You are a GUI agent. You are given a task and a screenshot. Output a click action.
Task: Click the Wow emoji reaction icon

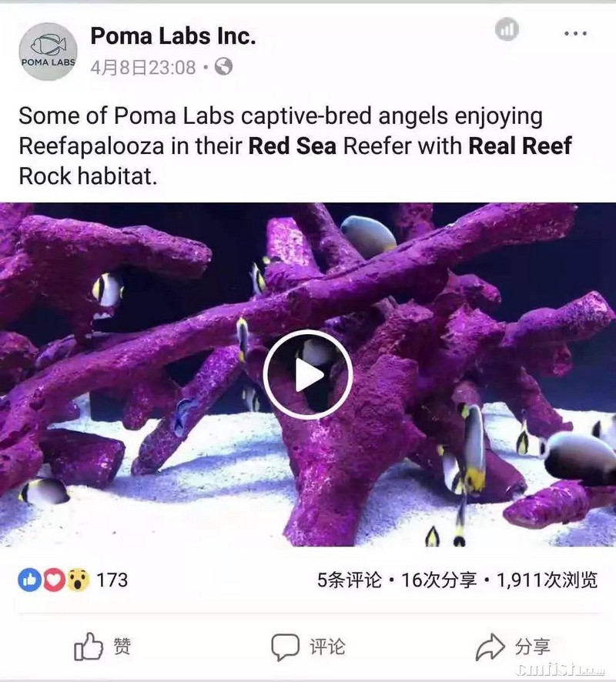pos(78,580)
